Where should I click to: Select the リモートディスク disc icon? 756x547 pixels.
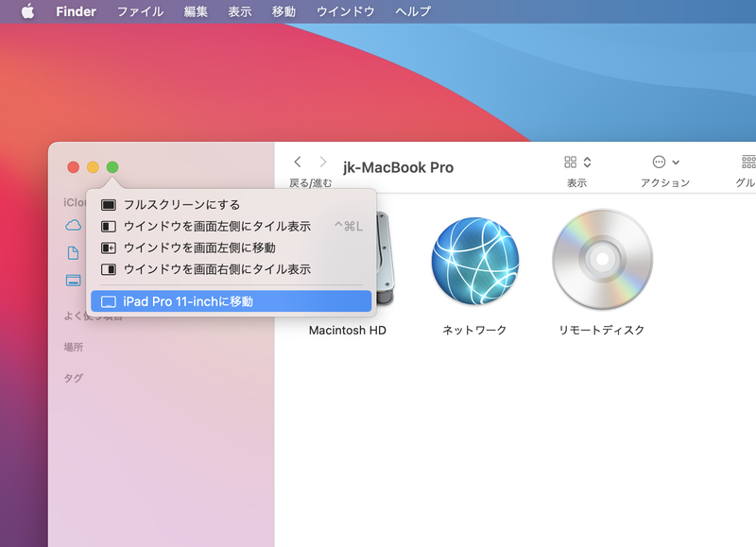pos(604,260)
